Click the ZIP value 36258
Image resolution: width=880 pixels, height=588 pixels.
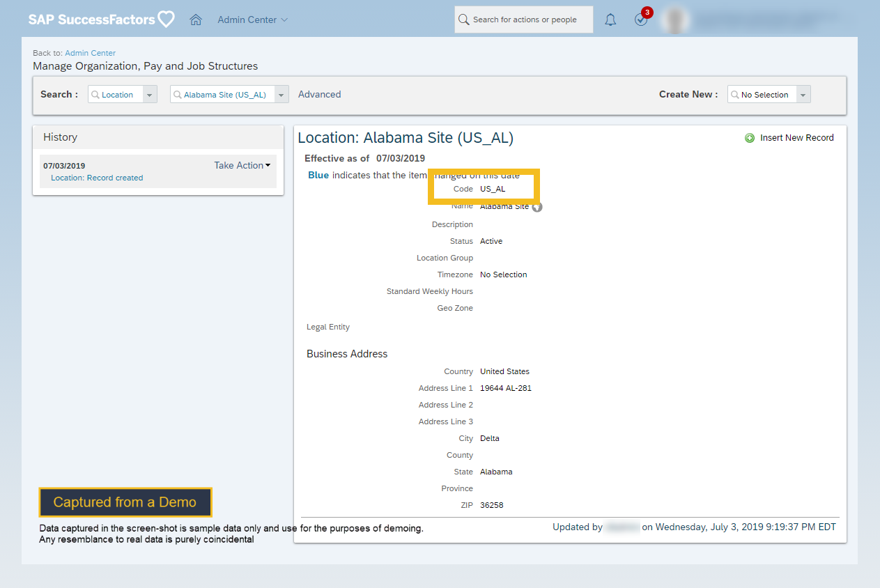[x=492, y=505]
